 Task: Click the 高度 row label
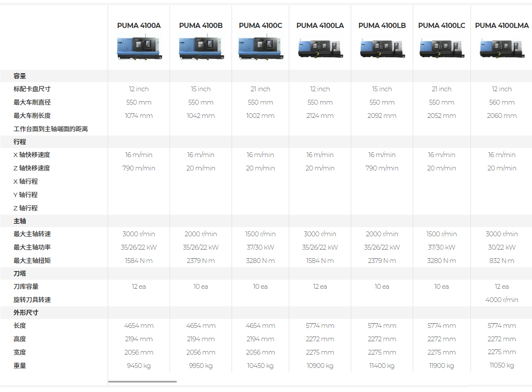tap(20, 339)
